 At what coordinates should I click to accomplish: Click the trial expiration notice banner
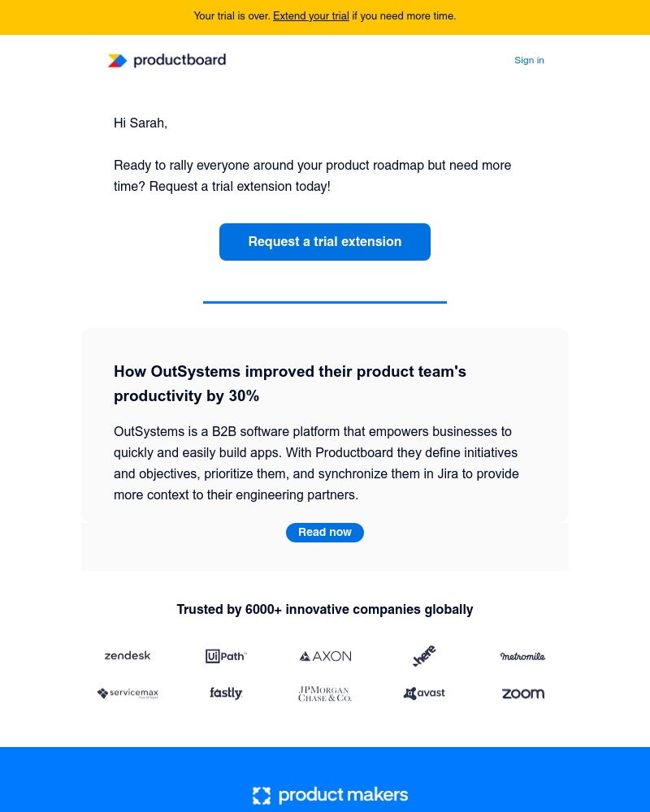pyautogui.click(x=325, y=16)
